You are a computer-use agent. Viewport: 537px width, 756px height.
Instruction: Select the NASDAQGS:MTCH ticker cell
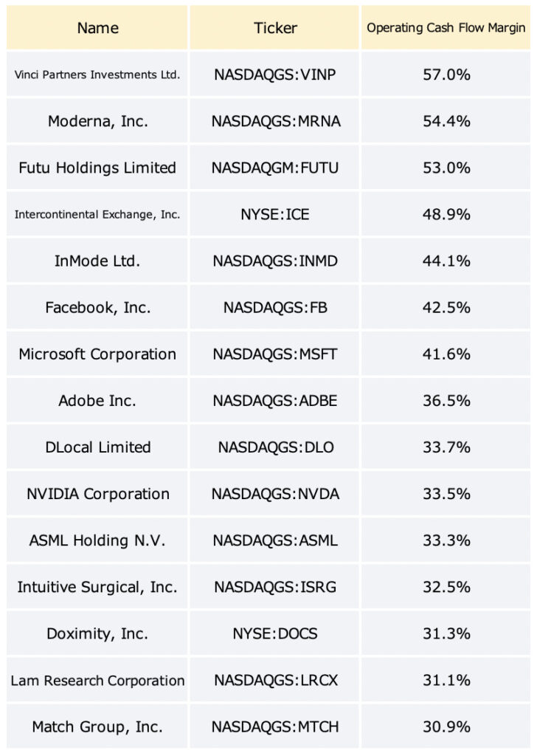pos(274,726)
